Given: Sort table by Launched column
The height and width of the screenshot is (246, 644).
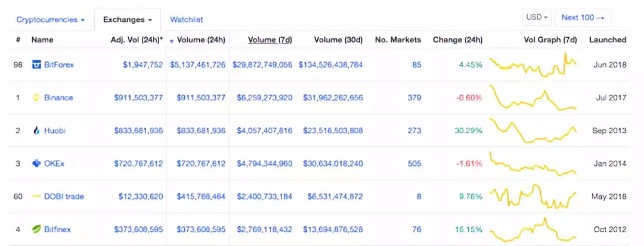Looking at the screenshot, I should pos(607,40).
